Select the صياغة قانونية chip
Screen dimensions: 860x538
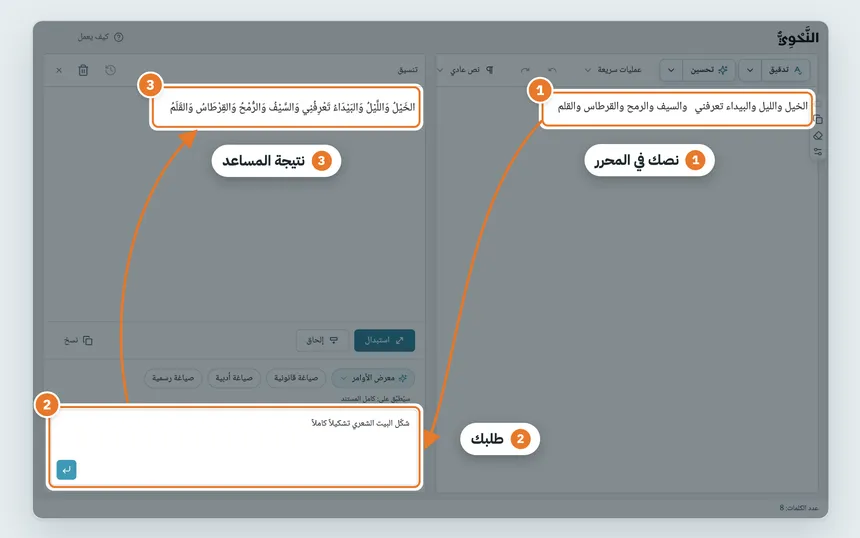click(x=296, y=378)
